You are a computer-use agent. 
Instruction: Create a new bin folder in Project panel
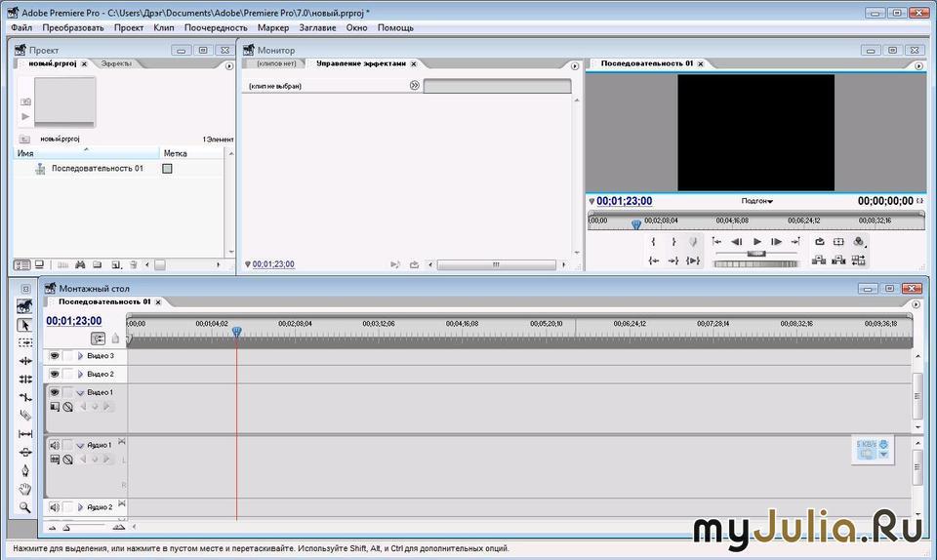[98, 264]
